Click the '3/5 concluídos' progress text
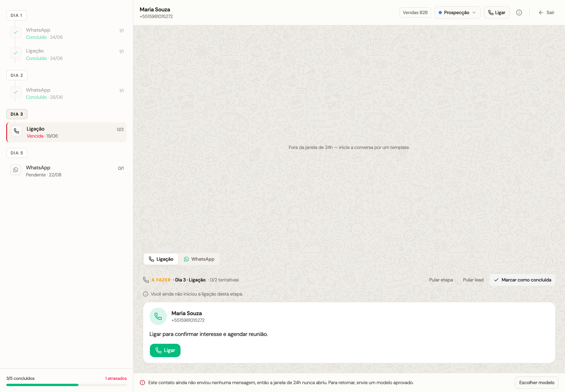Viewport: 565px width, 392px height. [x=20, y=378]
